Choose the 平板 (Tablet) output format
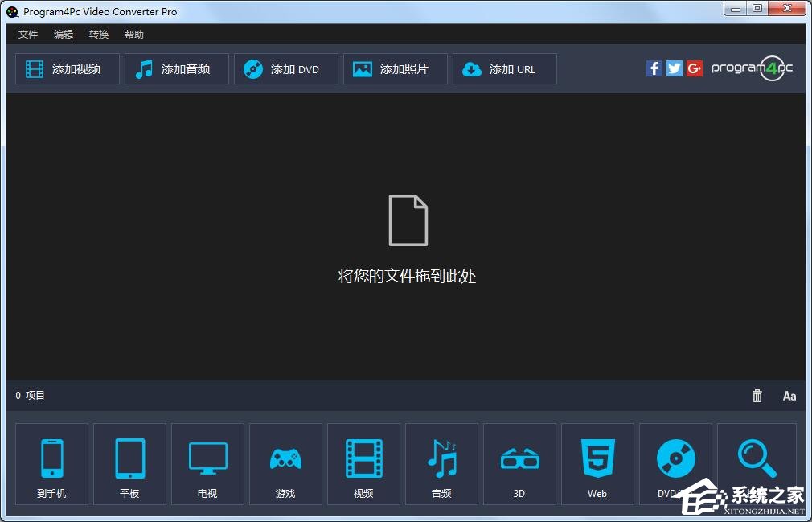The image size is (812, 522). tap(129, 464)
